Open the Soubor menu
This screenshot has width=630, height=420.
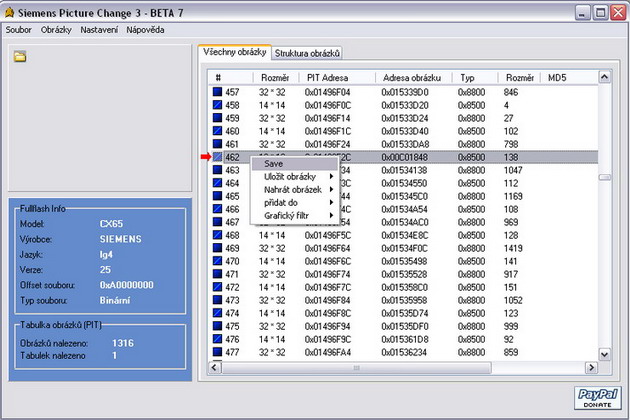coord(18,30)
